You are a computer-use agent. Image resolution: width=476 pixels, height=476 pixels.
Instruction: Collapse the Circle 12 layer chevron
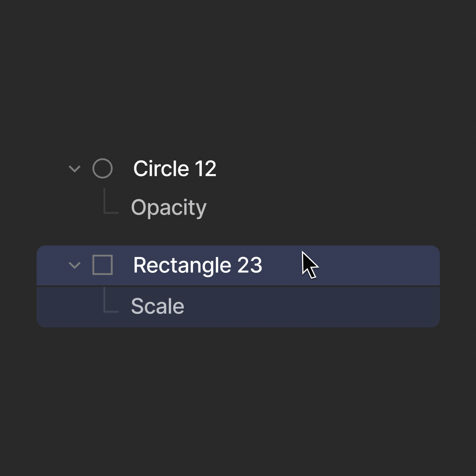[74, 169]
